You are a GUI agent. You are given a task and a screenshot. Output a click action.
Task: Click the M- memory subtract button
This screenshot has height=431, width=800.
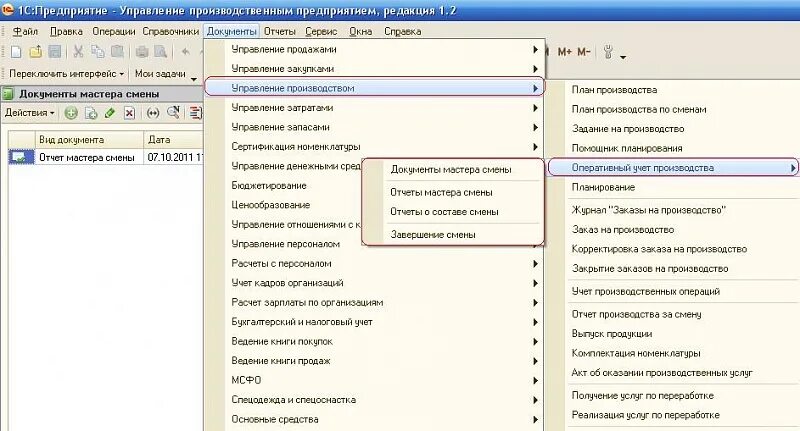pyautogui.click(x=584, y=52)
